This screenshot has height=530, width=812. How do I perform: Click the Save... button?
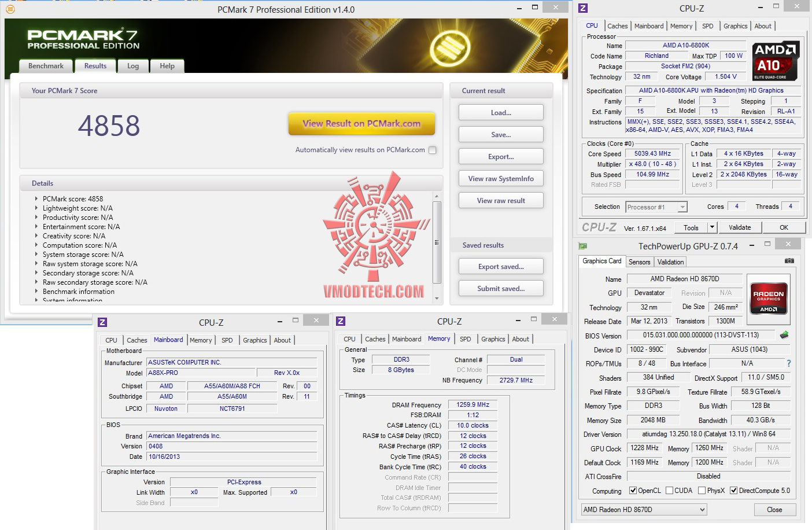(x=501, y=134)
